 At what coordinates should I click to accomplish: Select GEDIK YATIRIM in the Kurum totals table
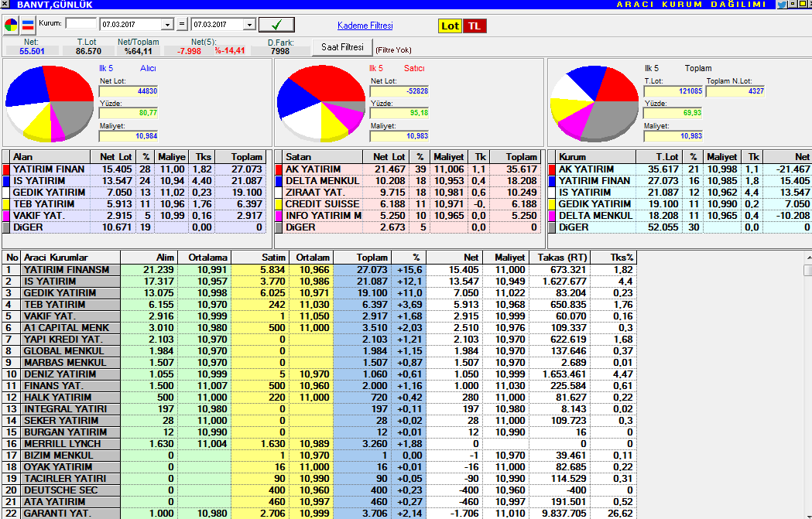coord(680,204)
